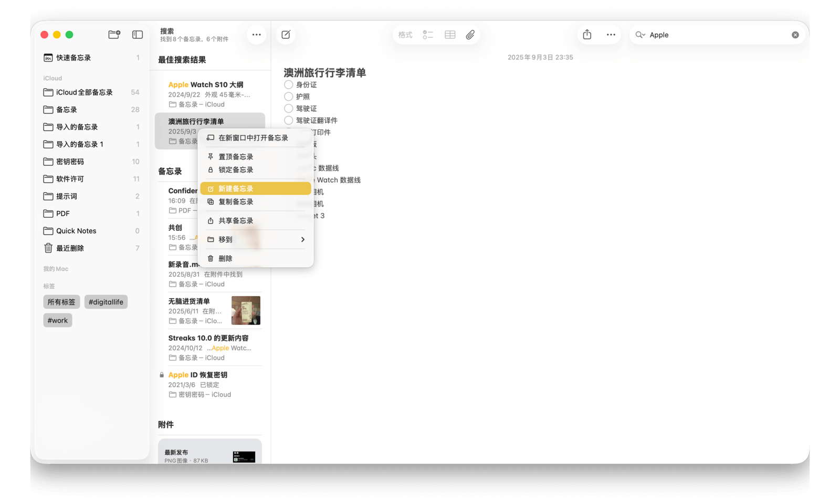Filter by the #digitallife tag
Viewport: 840px width, 504px height.
click(x=106, y=302)
